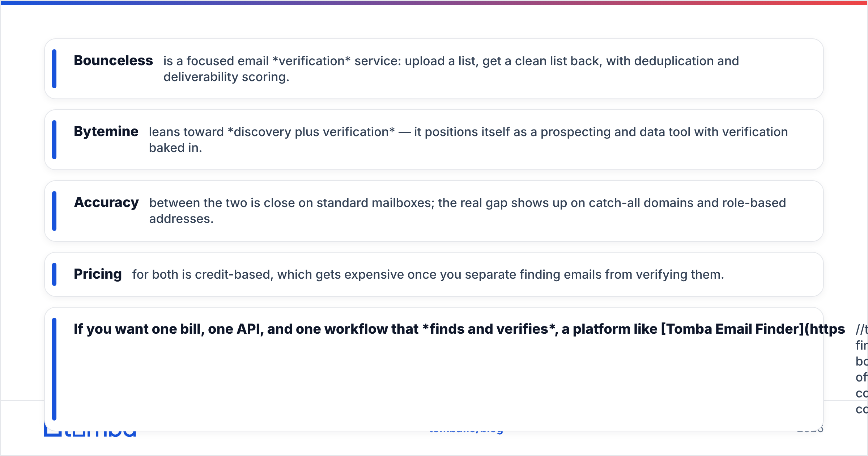
Task: Click the credit-based pricing description
Action: point(428,274)
